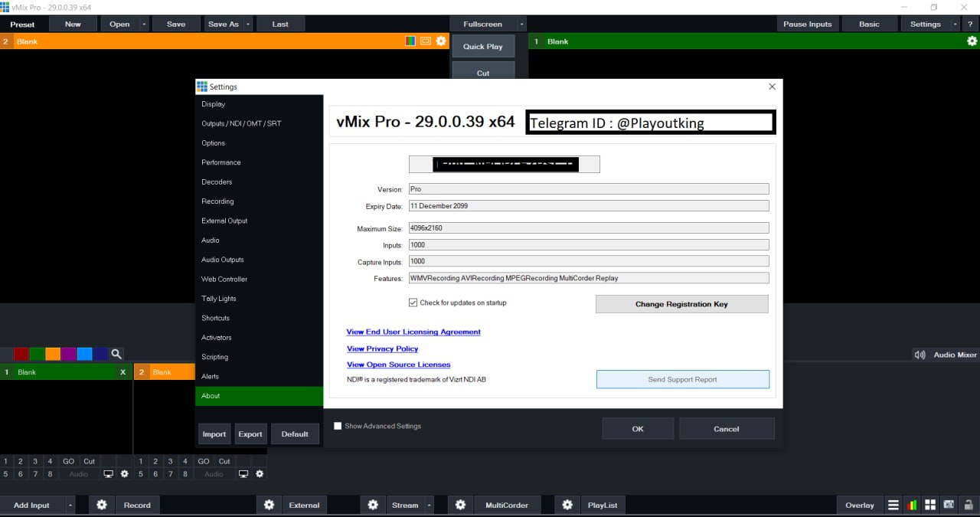
Task: Click GO on input 2 tile
Action: tap(204, 461)
